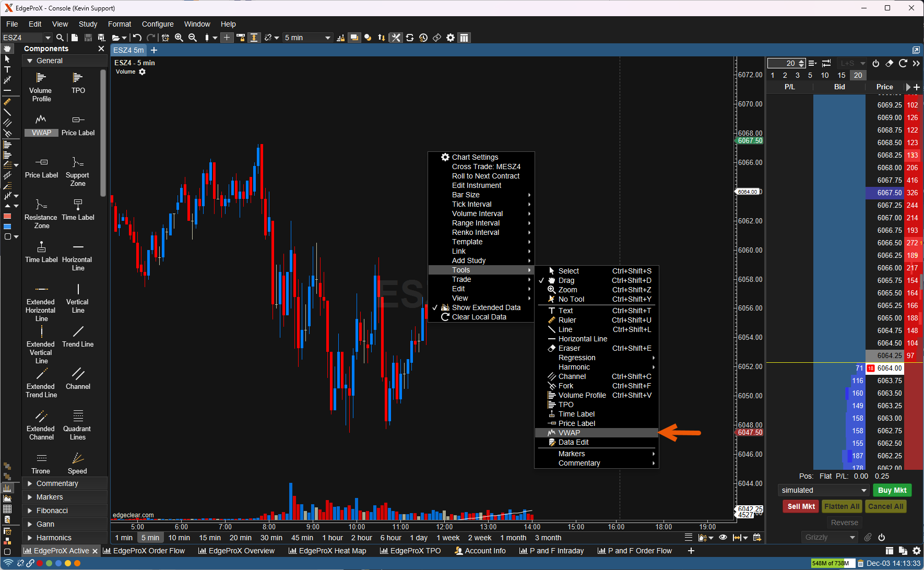Select the Volume Profile component icon

click(x=41, y=78)
